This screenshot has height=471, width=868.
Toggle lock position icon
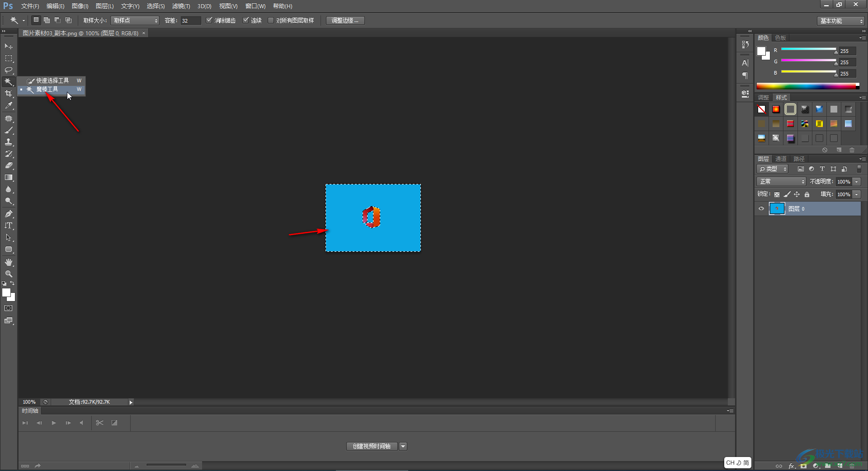[797, 194]
